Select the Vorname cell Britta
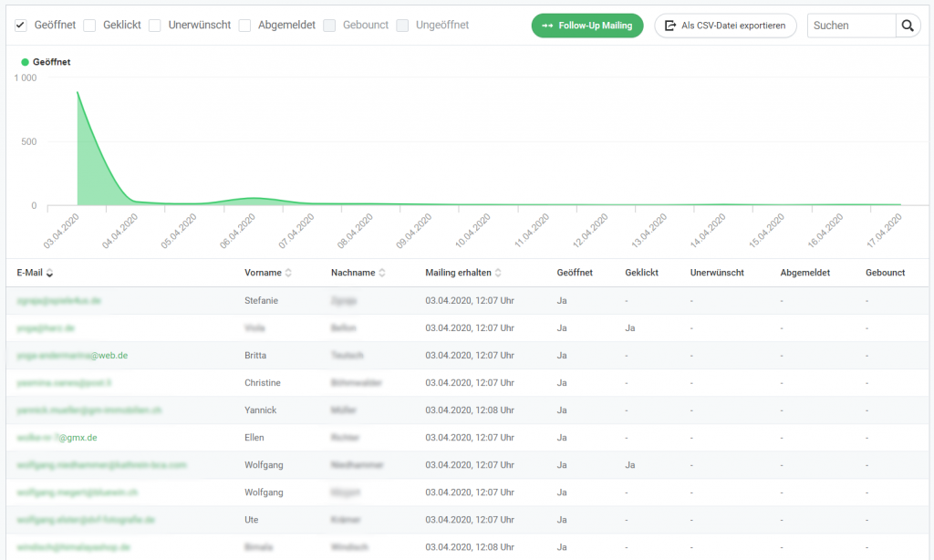 tap(255, 356)
